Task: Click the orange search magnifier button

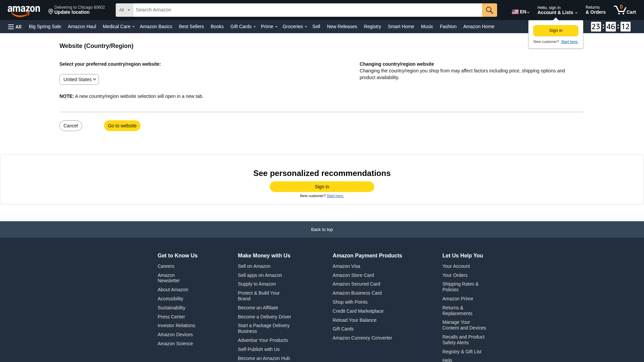Action: click(489, 10)
